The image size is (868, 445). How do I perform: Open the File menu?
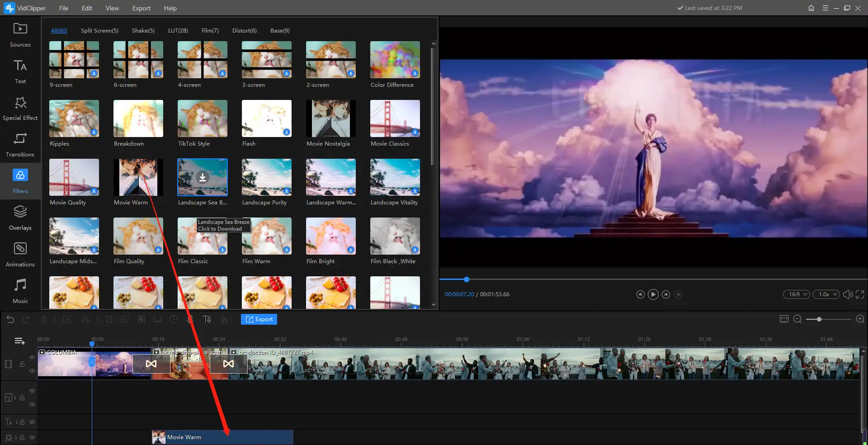64,8
